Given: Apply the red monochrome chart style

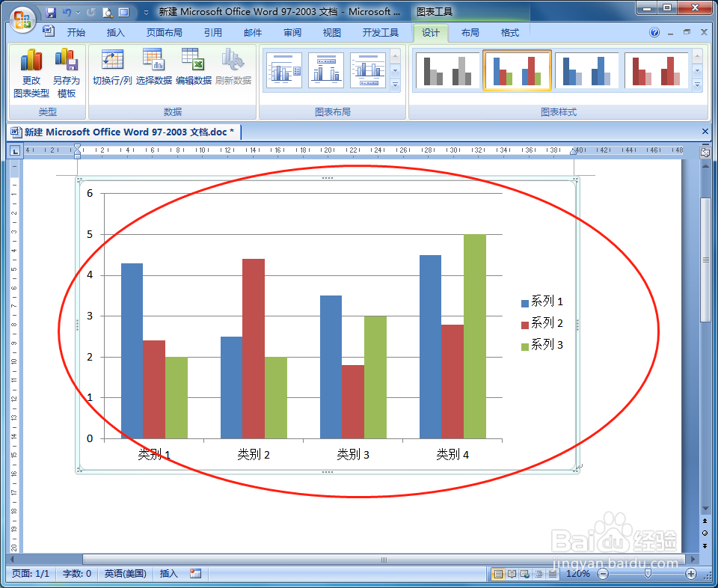Looking at the screenshot, I should [656, 71].
